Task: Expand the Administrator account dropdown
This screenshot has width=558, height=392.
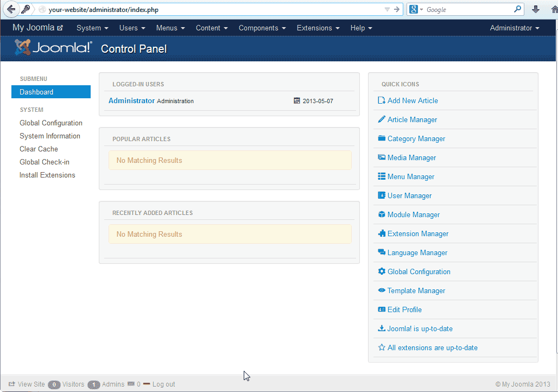Action: (x=514, y=28)
